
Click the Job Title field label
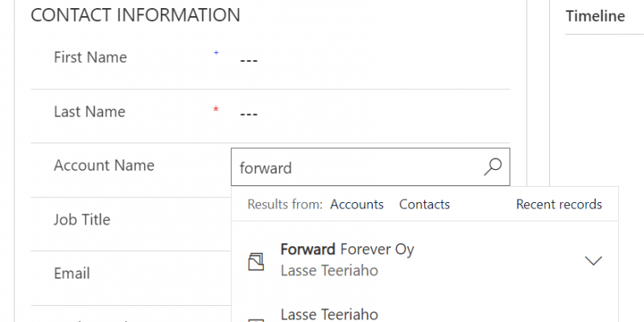tap(82, 220)
